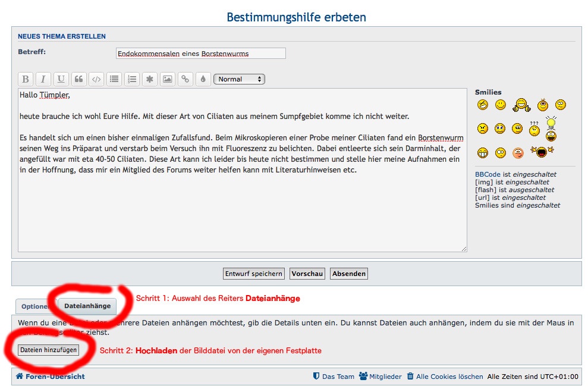Insert an image tag
588x392 pixels.
[x=168, y=79]
